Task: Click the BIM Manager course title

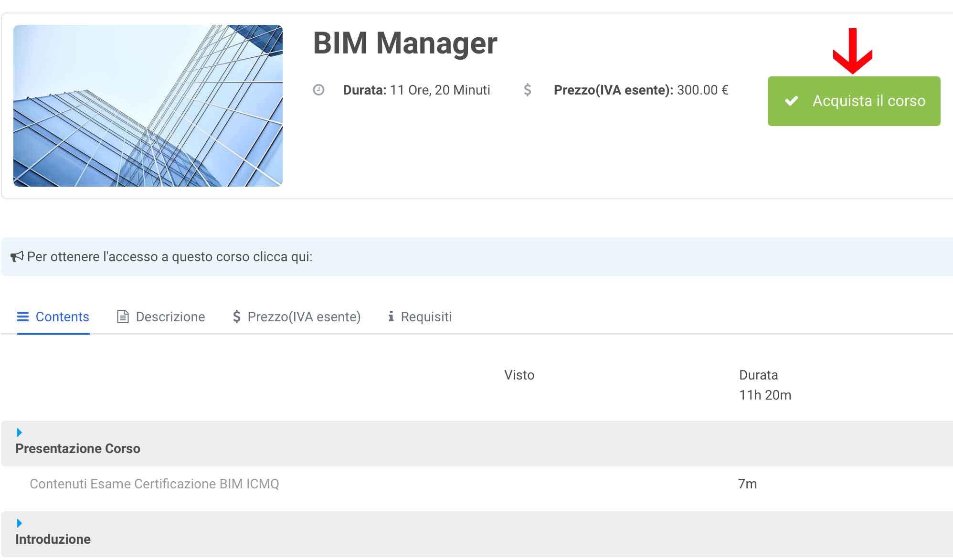Action: [x=405, y=43]
